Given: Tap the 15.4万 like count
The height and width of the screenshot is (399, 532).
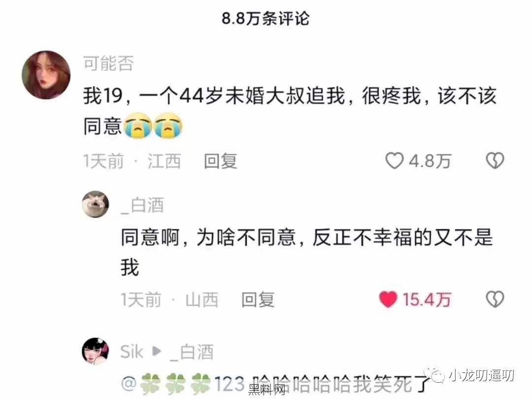Looking at the screenshot, I should click(x=427, y=300).
